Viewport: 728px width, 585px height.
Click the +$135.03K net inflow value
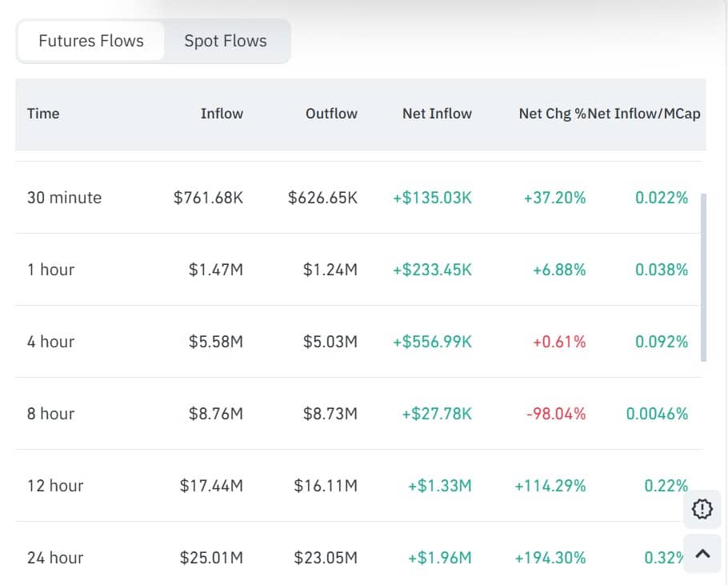coord(432,198)
